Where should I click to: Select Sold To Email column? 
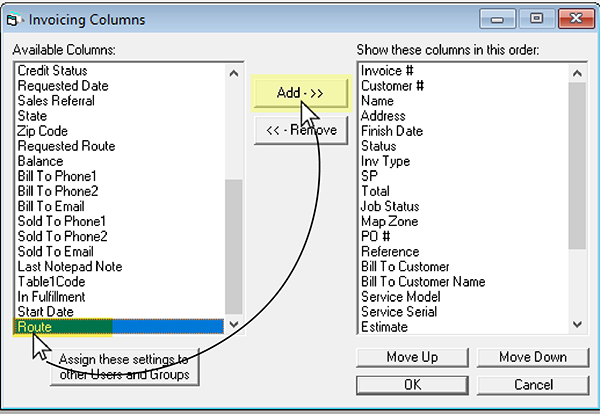point(120,251)
